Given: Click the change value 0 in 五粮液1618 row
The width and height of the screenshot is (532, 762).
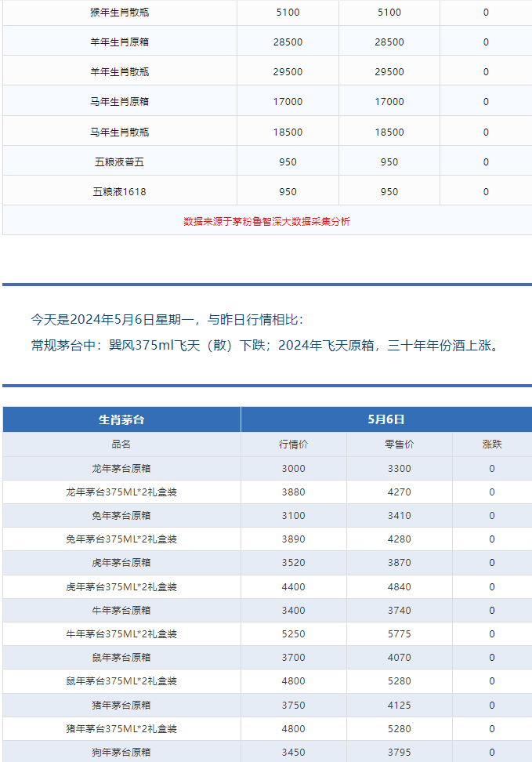Looking at the screenshot, I should coord(486,192).
